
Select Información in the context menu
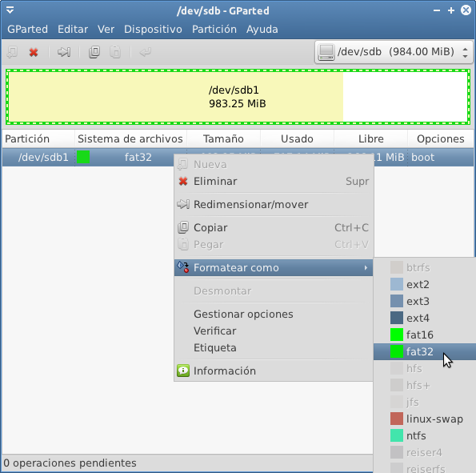(274, 371)
